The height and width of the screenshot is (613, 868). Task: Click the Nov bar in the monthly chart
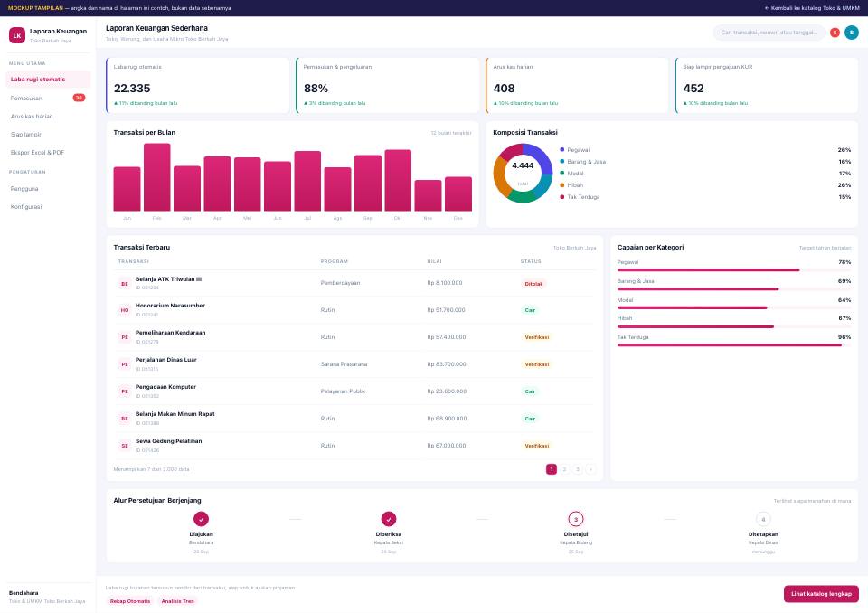click(428, 195)
